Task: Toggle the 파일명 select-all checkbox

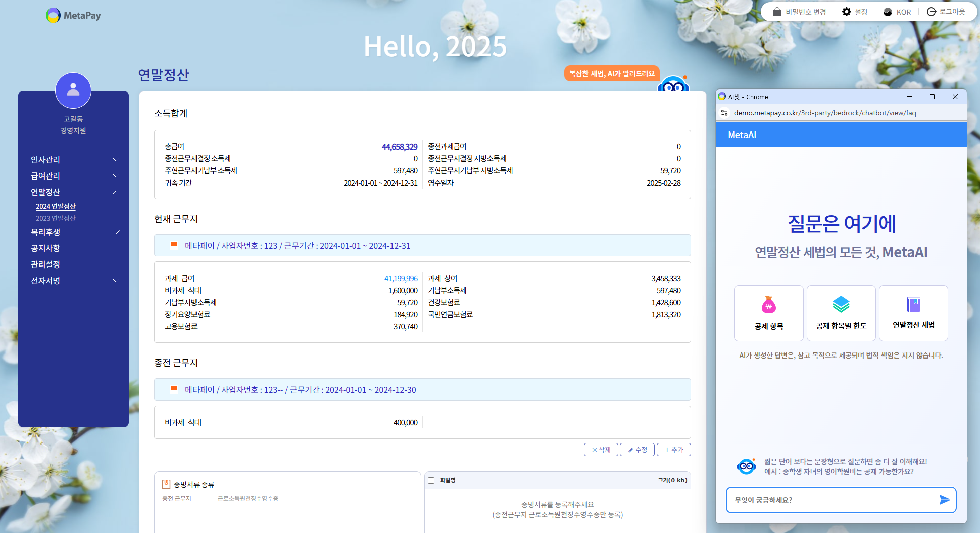Action: pos(431,480)
